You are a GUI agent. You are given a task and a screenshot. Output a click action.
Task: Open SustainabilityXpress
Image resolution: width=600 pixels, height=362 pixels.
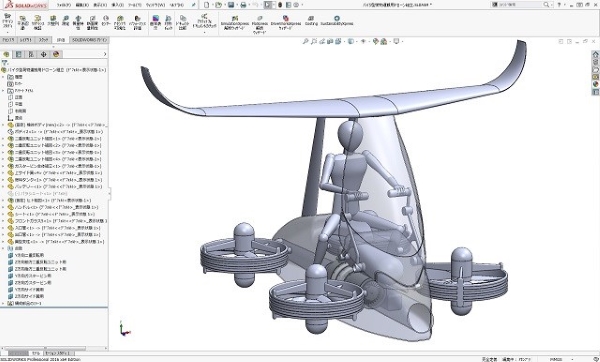[x=337, y=21]
